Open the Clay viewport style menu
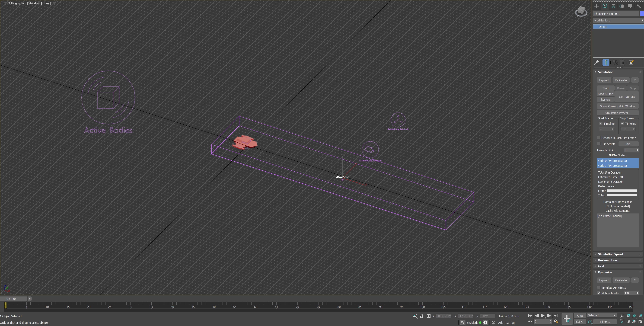The width and height of the screenshot is (644, 326). point(47,3)
